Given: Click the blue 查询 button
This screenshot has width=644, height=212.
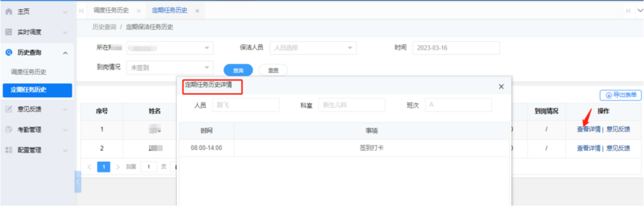Looking at the screenshot, I should pos(238,70).
